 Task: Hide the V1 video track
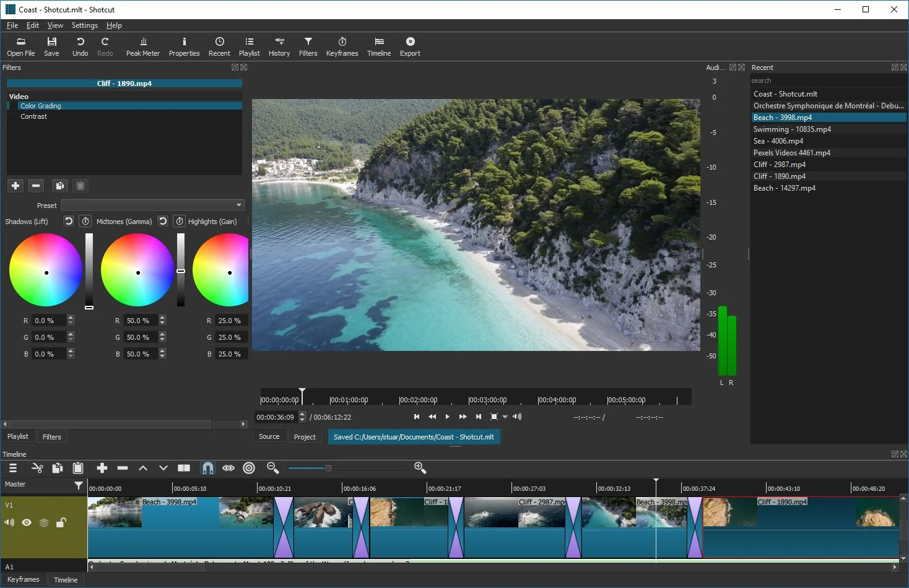pos(26,522)
